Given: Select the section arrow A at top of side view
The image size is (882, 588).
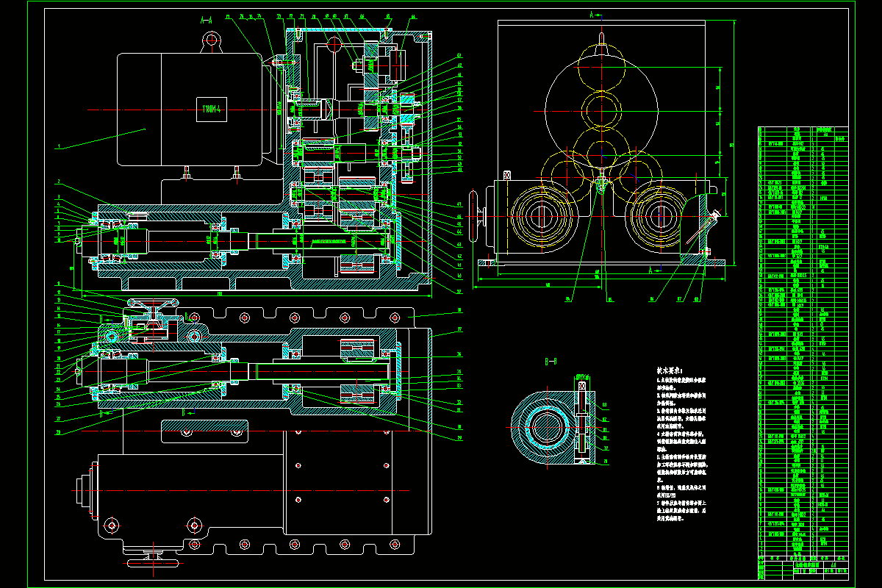Looking at the screenshot, I should click(597, 14).
